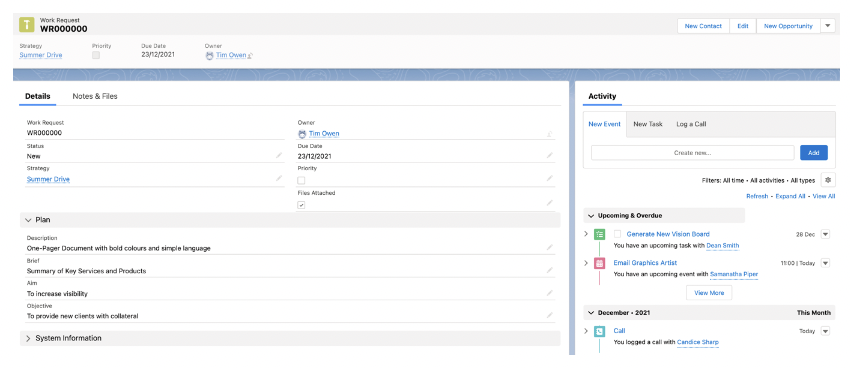
Task: Click the Add button
Action: point(814,153)
